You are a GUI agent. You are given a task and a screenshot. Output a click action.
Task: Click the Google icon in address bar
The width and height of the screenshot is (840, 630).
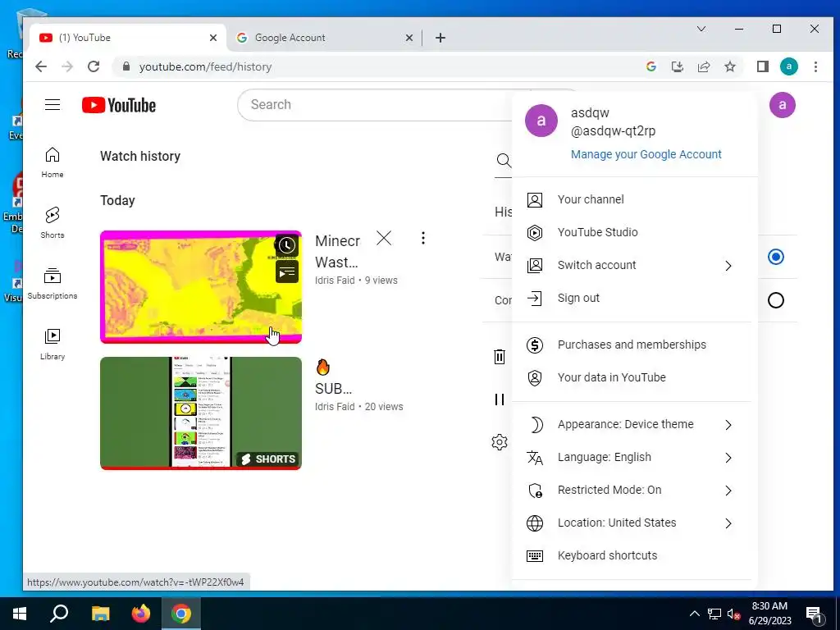tap(651, 66)
